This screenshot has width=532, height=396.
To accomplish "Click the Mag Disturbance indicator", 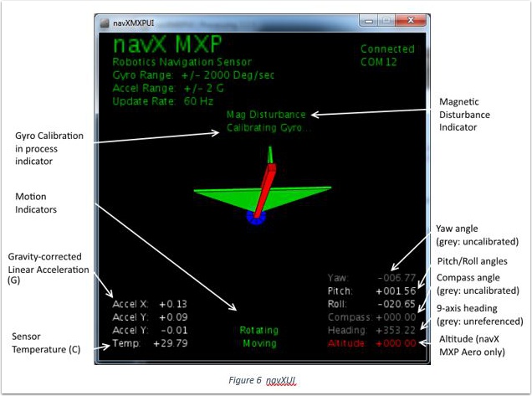I will click(x=266, y=115).
